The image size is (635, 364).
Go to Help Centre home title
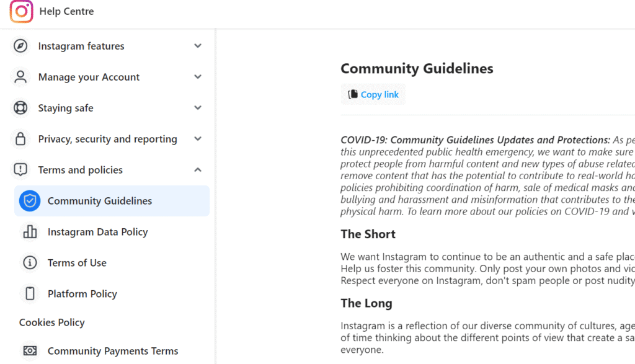66,11
